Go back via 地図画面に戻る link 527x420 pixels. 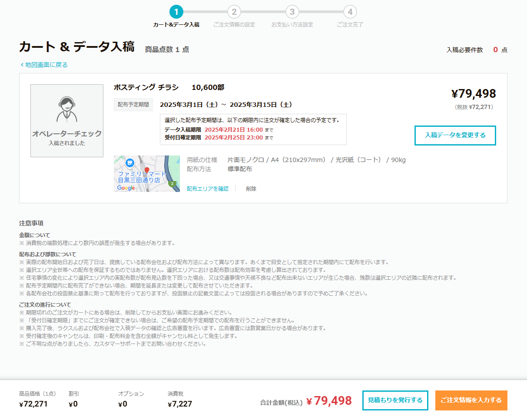(x=44, y=65)
